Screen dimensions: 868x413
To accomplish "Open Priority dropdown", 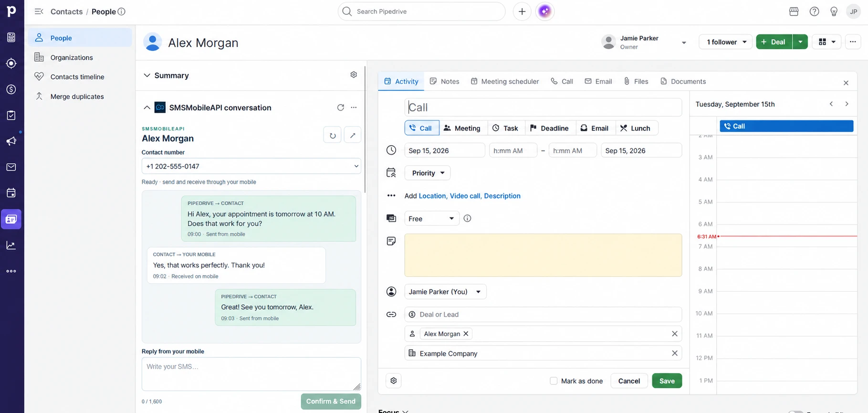I will click(x=428, y=173).
